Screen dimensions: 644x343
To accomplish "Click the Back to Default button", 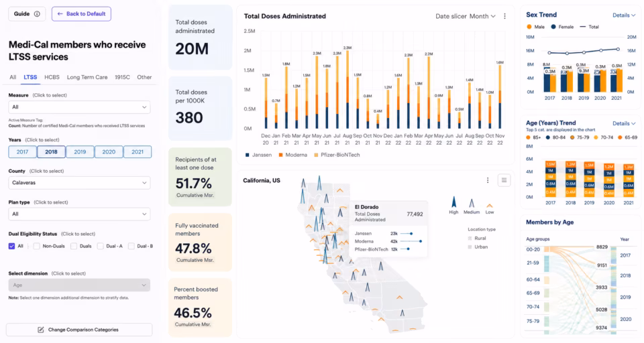I will click(81, 14).
